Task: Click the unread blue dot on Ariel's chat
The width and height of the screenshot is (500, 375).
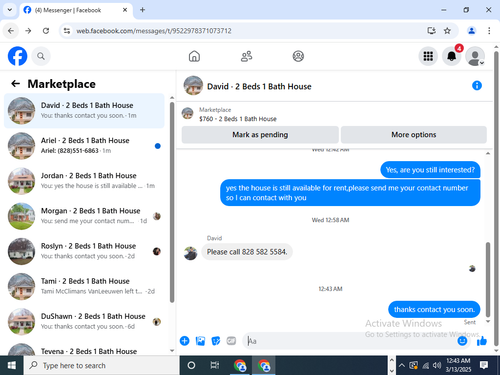Action: point(158,146)
